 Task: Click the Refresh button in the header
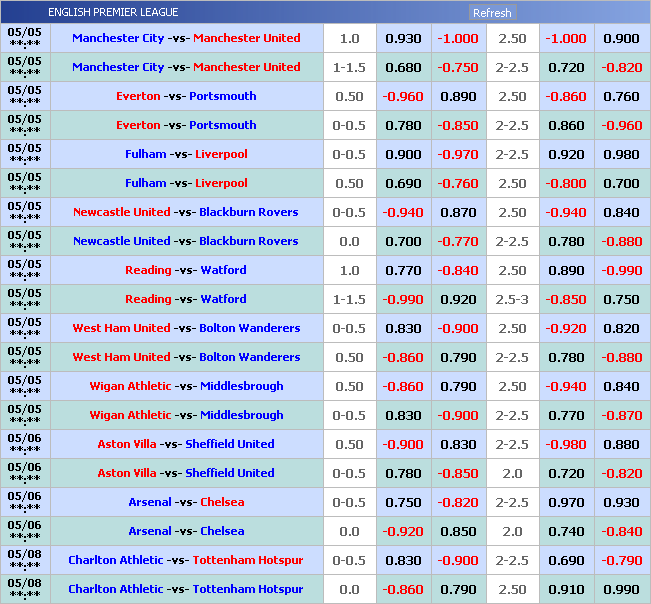pos(491,13)
